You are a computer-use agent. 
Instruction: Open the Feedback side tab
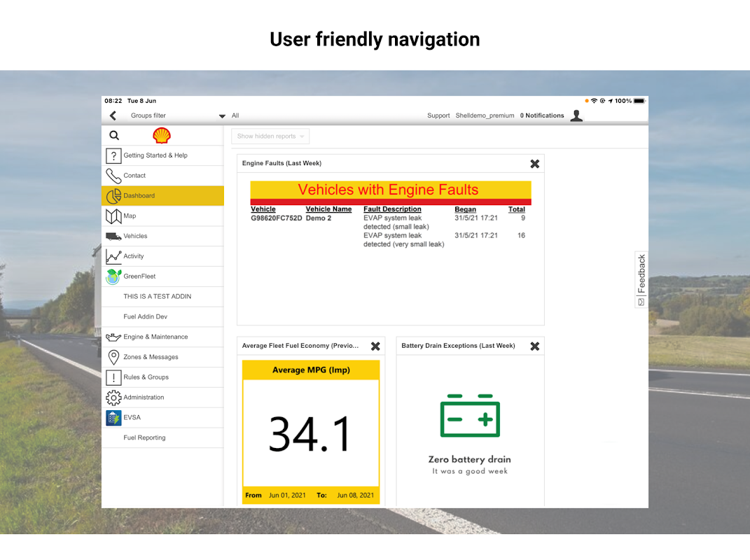[x=641, y=280]
